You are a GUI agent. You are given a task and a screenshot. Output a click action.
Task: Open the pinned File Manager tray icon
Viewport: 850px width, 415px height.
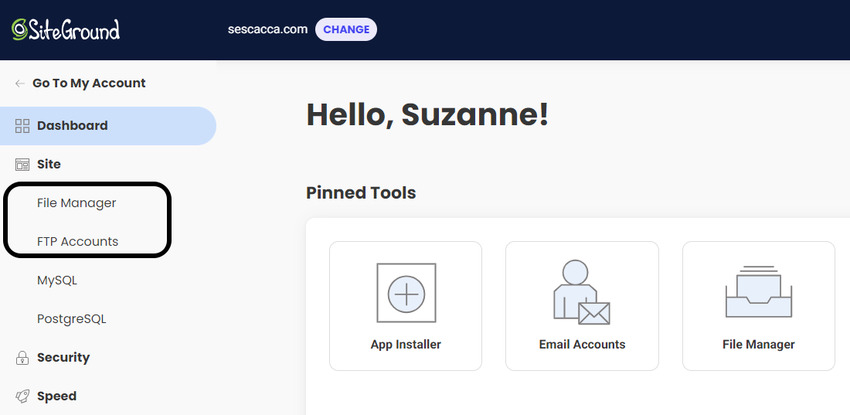tap(758, 293)
